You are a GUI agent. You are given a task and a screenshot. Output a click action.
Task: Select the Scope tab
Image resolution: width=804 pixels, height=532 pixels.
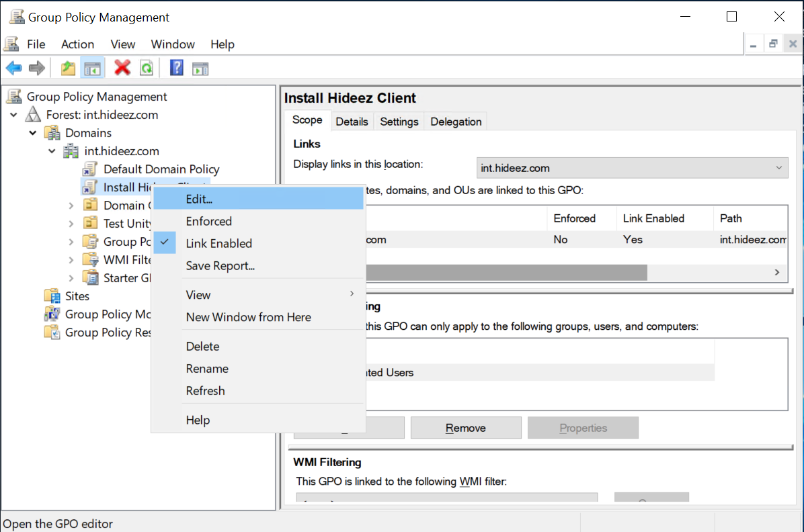click(x=307, y=120)
